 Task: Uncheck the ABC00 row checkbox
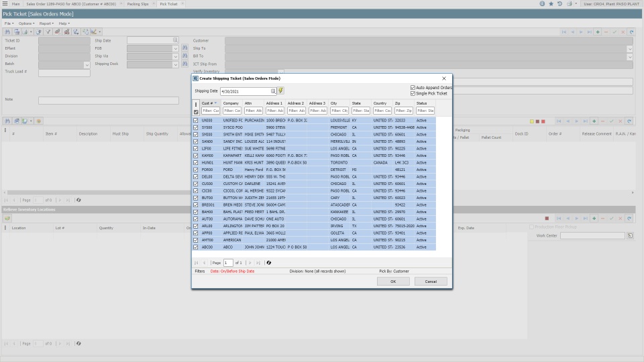[x=195, y=247]
